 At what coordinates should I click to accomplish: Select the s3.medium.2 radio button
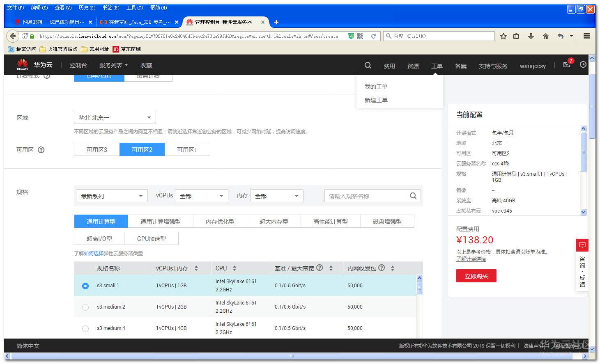point(85,307)
